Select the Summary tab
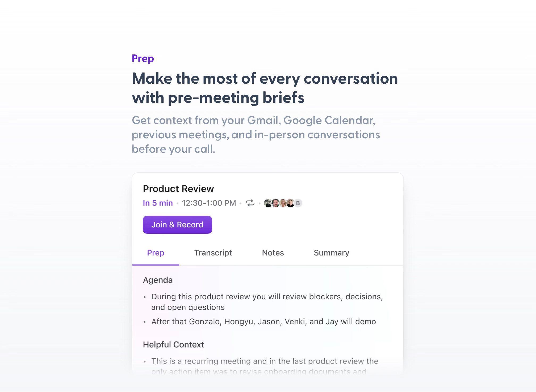The width and height of the screenshot is (536, 392). pyautogui.click(x=332, y=253)
